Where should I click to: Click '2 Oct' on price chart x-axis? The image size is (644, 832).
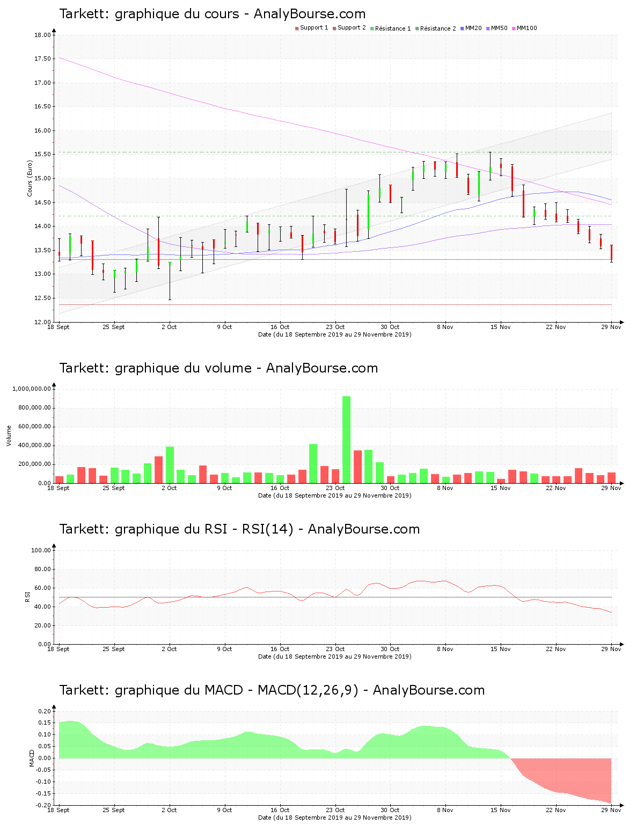[x=169, y=327]
